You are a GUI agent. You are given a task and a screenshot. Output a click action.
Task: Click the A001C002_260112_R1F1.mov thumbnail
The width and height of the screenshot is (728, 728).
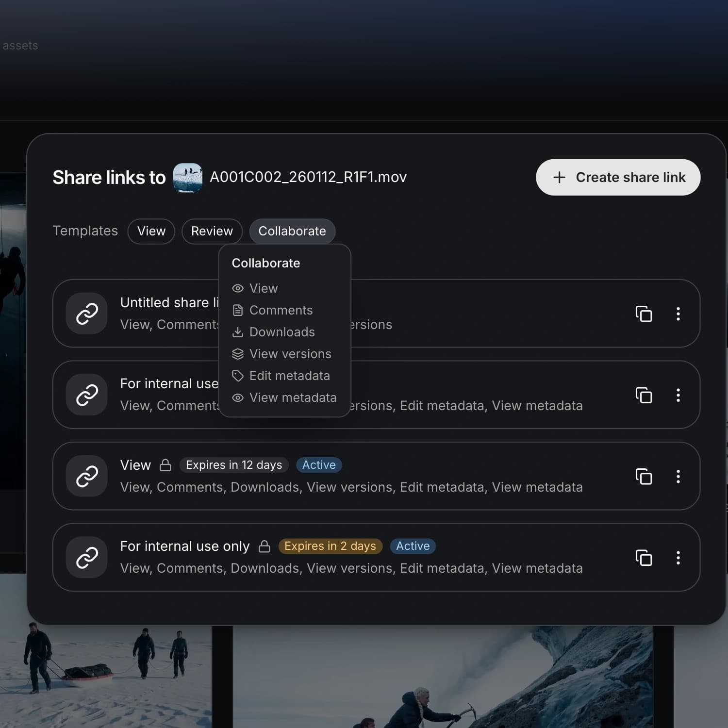188,178
